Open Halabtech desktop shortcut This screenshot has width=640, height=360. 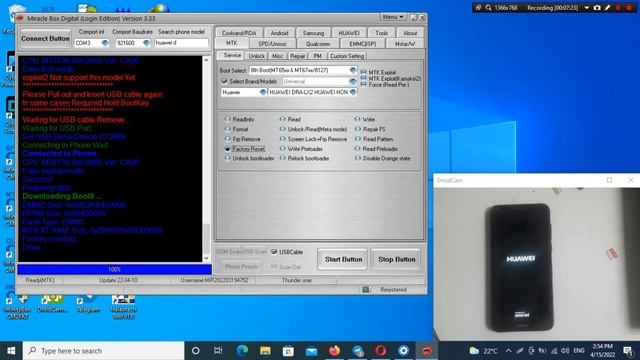tap(123, 306)
